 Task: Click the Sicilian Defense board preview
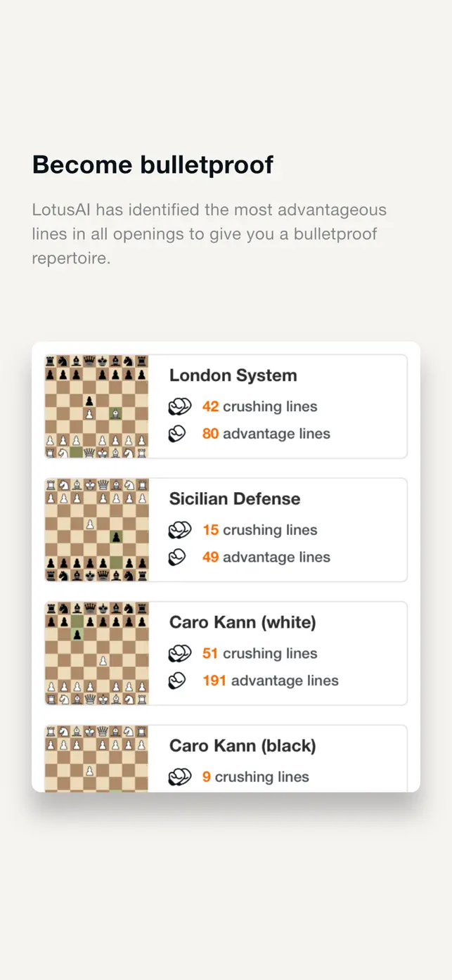click(x=96, y=529)
